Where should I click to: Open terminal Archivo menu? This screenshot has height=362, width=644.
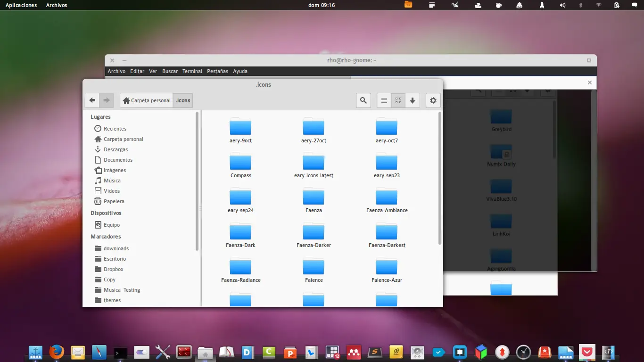coord(116,71)
